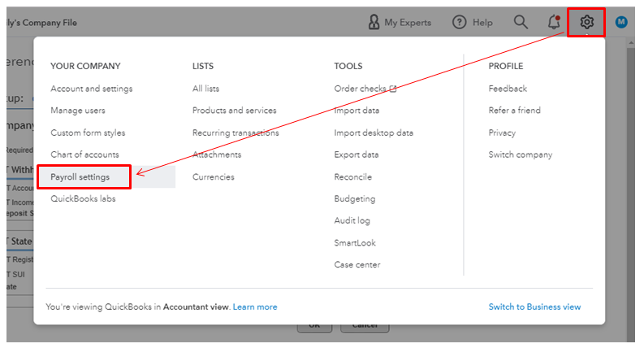
Task: Click the Company File title text
Action: point(42,23)
